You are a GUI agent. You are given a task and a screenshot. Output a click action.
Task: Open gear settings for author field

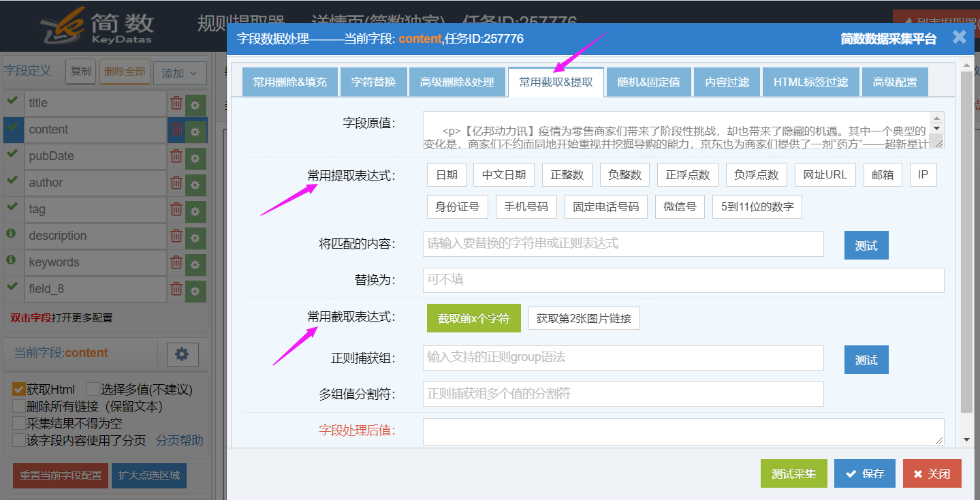[195, 185]
